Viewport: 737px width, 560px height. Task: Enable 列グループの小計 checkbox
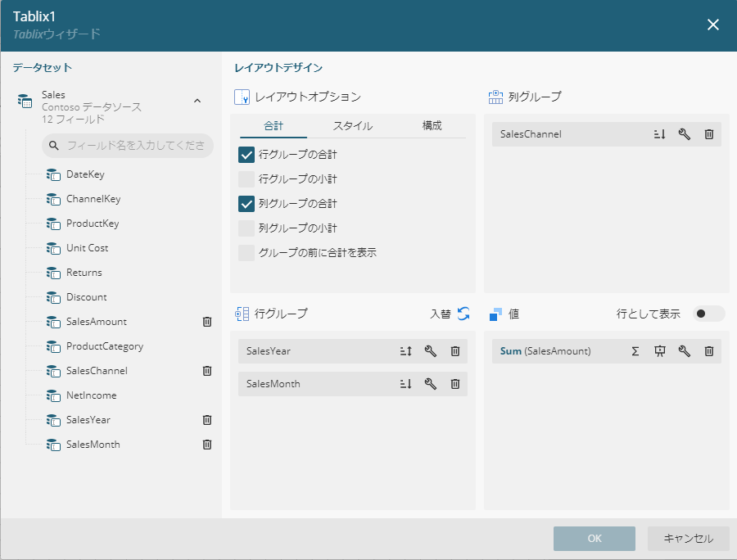[246, 228]
